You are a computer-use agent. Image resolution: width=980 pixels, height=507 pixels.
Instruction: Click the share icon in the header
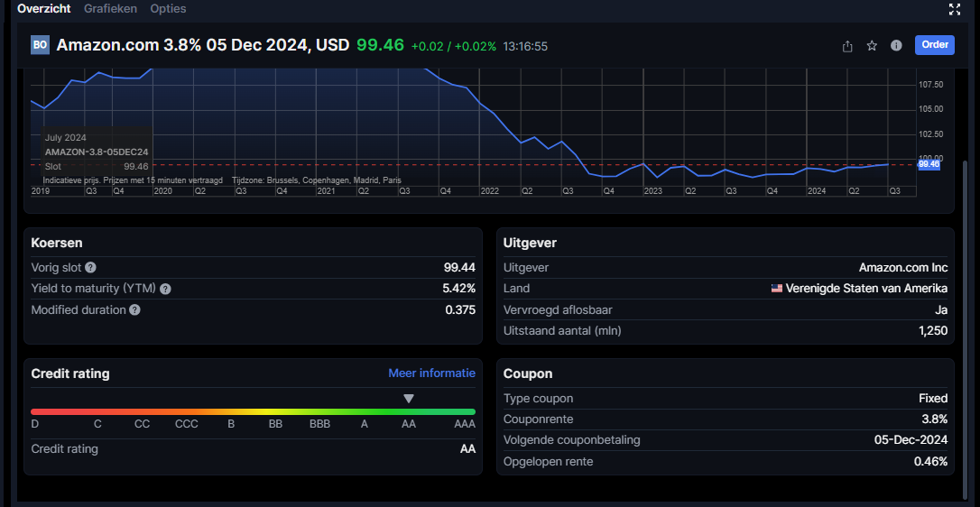(847, 46)
